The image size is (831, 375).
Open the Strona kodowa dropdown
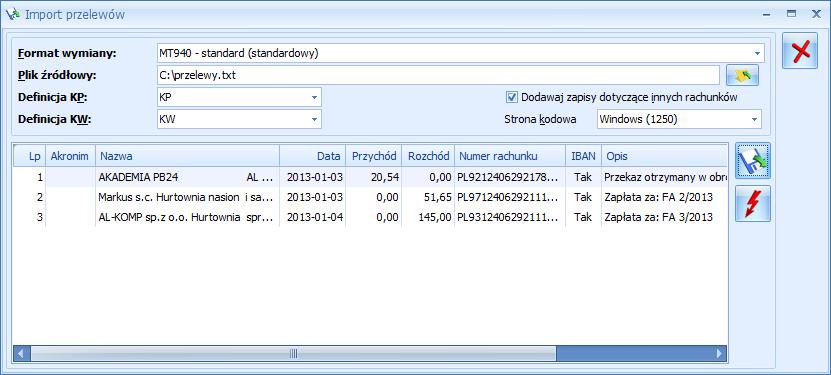coord(754,119)
